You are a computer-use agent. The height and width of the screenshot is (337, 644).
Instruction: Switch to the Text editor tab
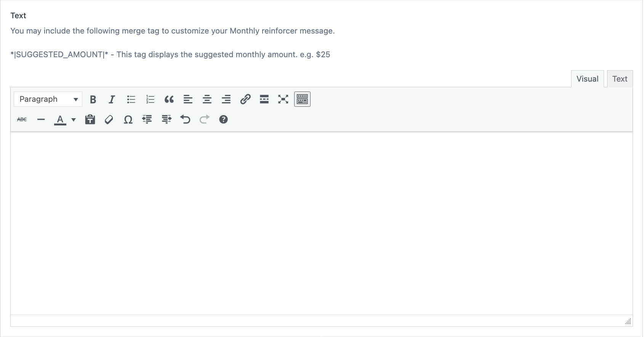point(620,79)
